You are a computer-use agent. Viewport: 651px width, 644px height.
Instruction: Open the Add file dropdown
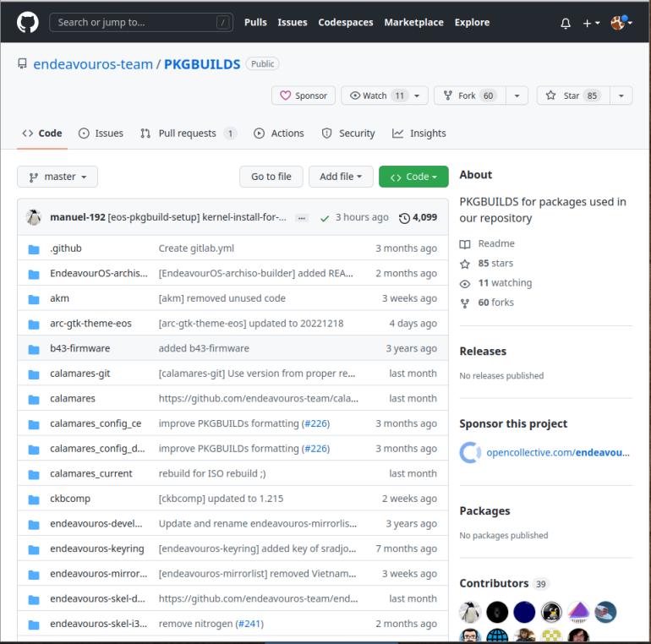click(341, 177)
